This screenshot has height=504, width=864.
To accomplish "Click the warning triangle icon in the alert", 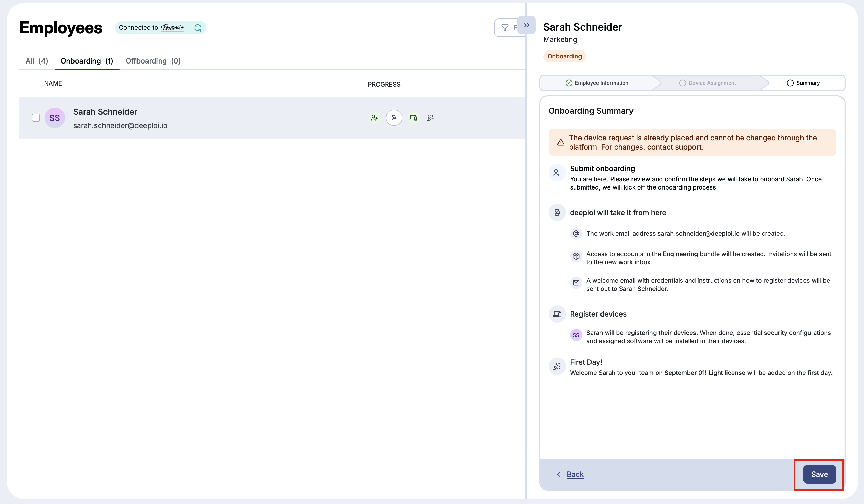I will click(x=561, y=143).
